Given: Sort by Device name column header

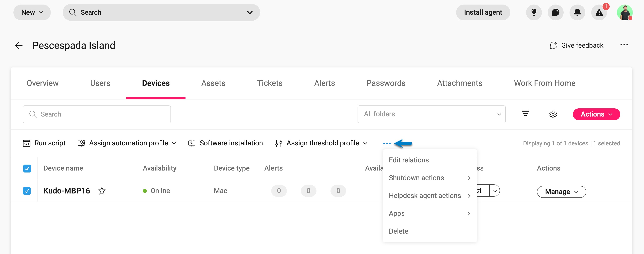Looking at the screenshot, I should 63,168.
